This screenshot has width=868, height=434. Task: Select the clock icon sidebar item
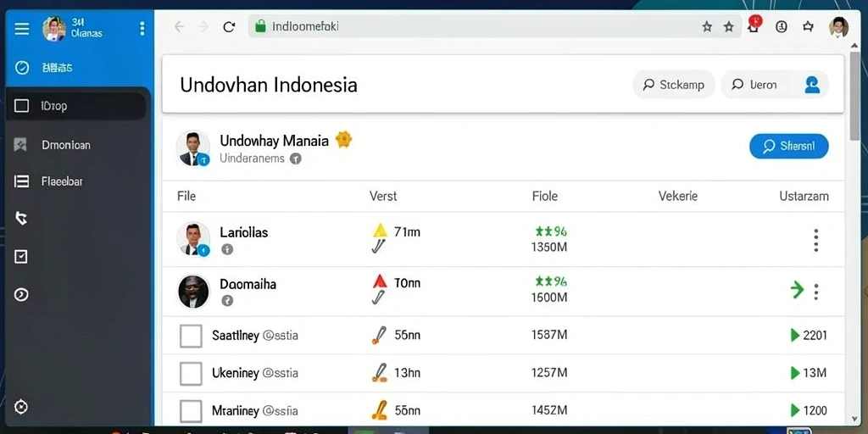[21, 68]
